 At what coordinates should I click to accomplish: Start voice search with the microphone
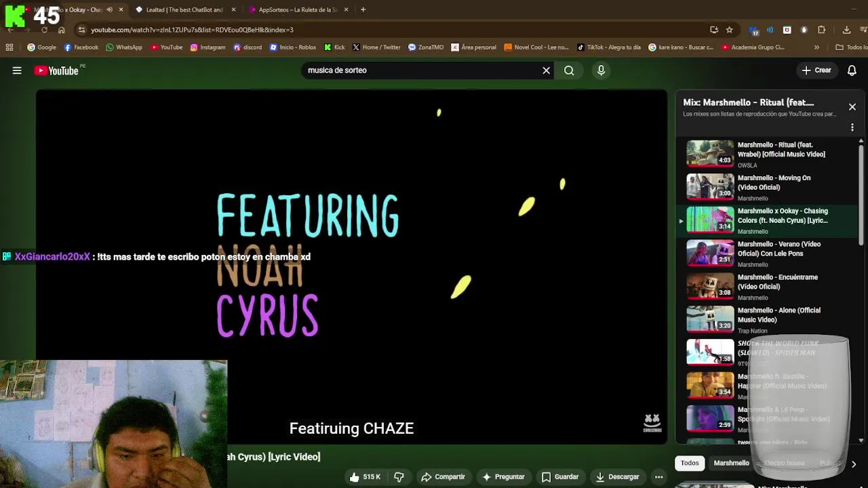[601, 70]
